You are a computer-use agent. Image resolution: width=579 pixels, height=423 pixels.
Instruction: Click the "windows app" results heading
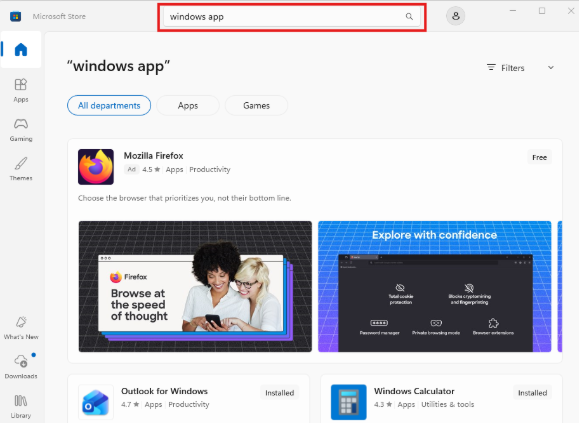click(x=118, y=66)
